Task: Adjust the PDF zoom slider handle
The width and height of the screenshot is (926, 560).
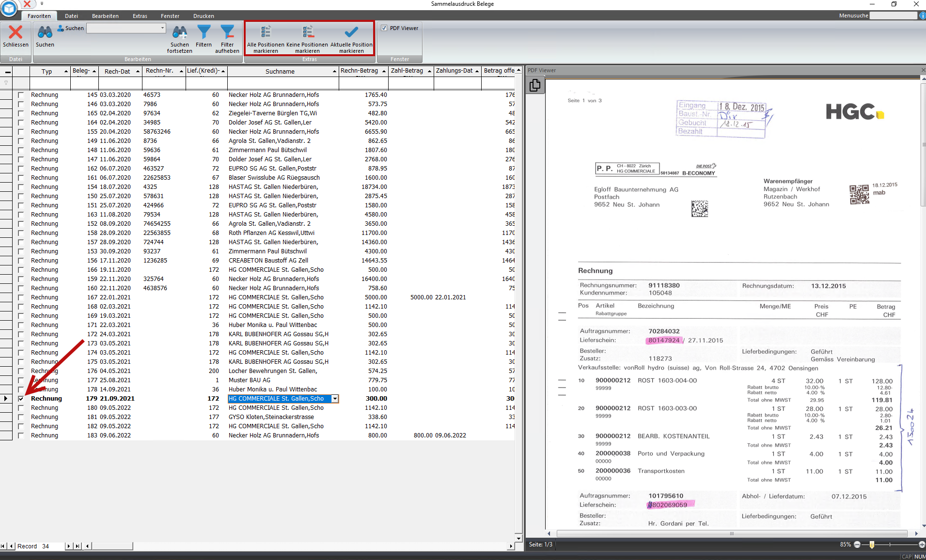Action: (872, 544)
